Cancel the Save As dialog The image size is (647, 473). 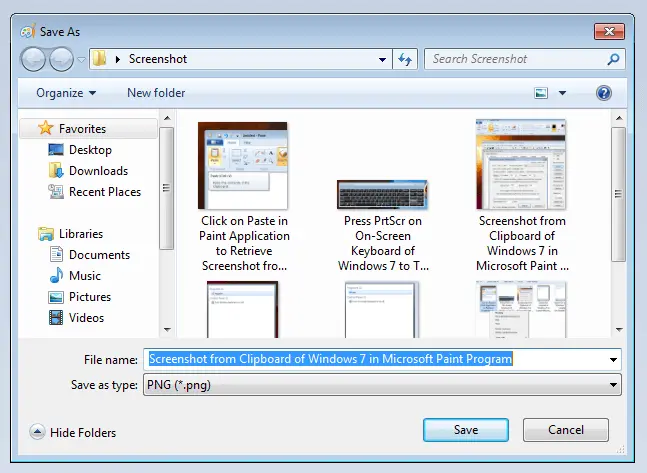(x=566, y=430)
